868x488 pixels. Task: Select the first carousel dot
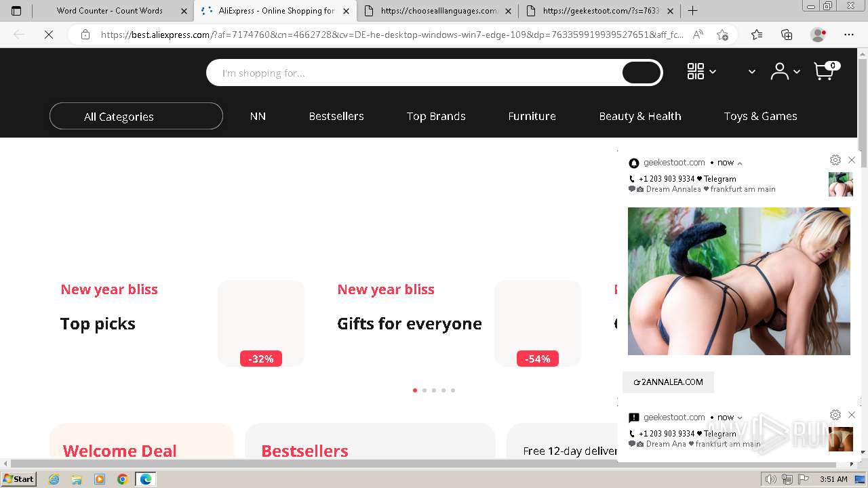(415, 390)
